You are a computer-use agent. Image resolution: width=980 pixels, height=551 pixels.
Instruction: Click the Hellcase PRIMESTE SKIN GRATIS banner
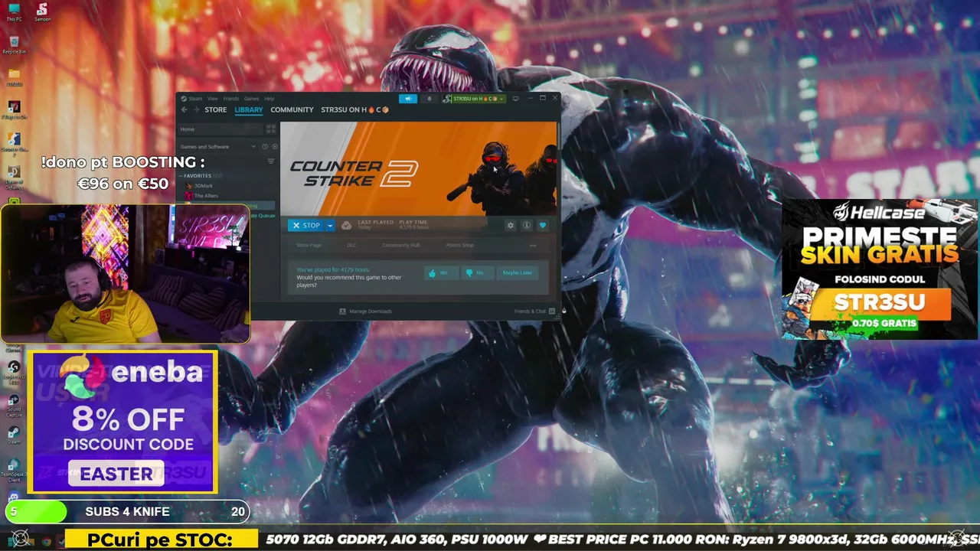(x=879, y=269)
